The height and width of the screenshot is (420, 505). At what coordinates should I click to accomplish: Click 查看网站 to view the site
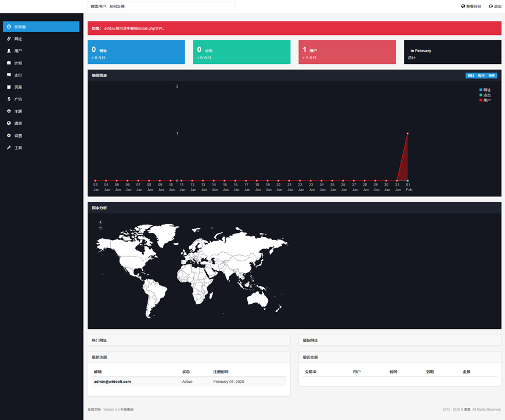(x=471, y=6)
